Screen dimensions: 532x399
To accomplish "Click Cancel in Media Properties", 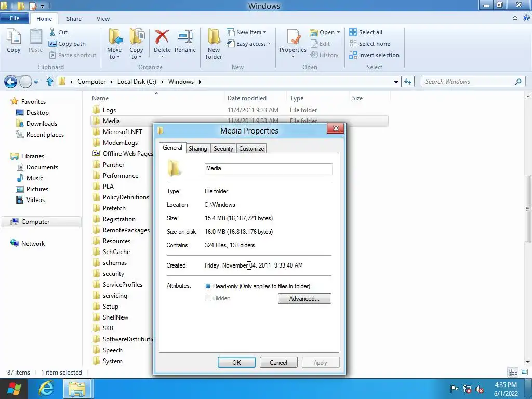I will tap(278, 362).
